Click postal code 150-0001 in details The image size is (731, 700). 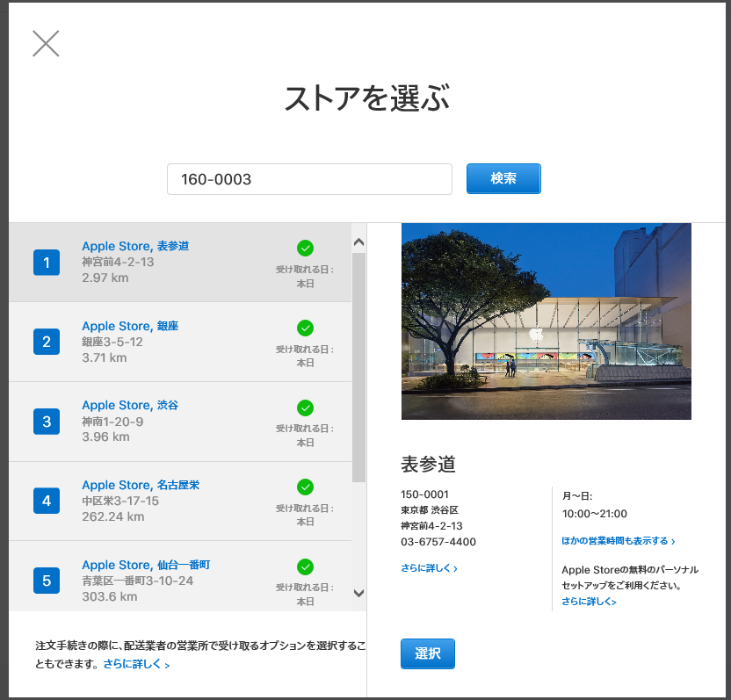424,494
